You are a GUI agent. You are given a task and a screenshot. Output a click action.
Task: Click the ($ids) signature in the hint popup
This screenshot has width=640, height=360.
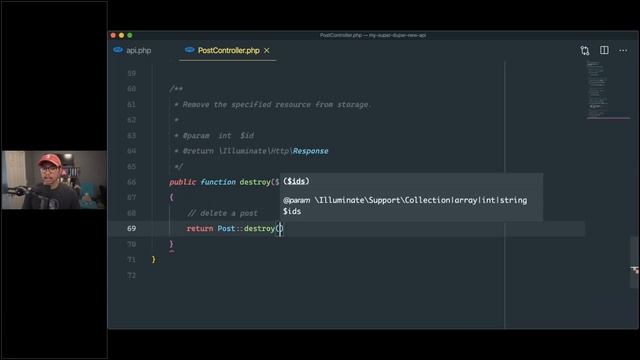tap(296, 181)
